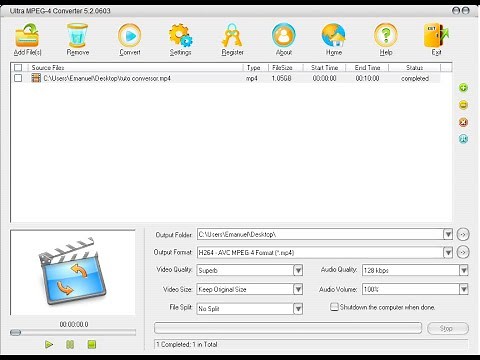Click the Stop button

(x=448, y=328)
